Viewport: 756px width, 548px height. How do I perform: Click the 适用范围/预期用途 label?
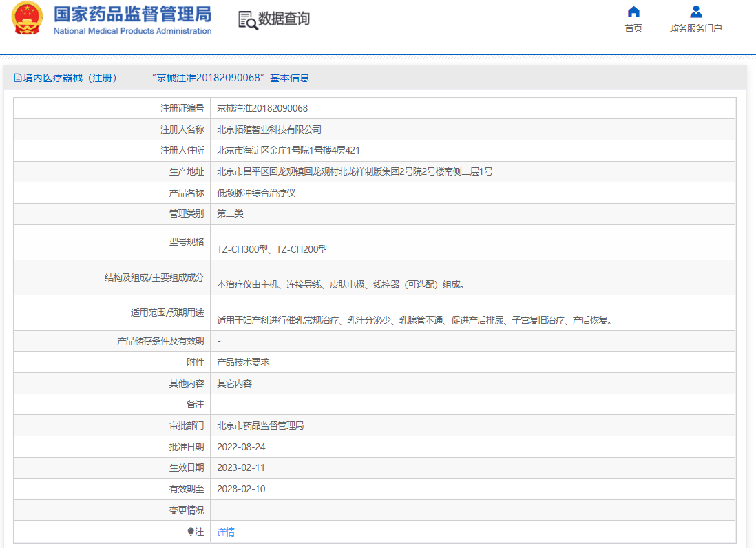point(167,313)
